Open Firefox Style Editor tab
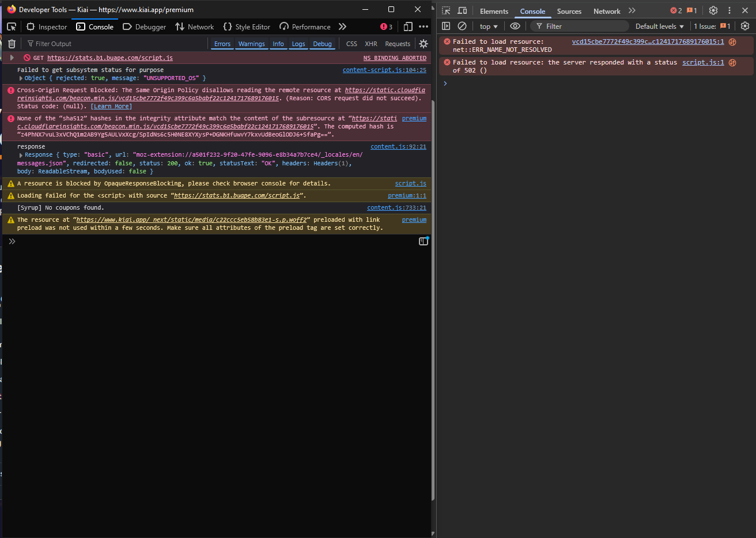 [x=247, y=26]
